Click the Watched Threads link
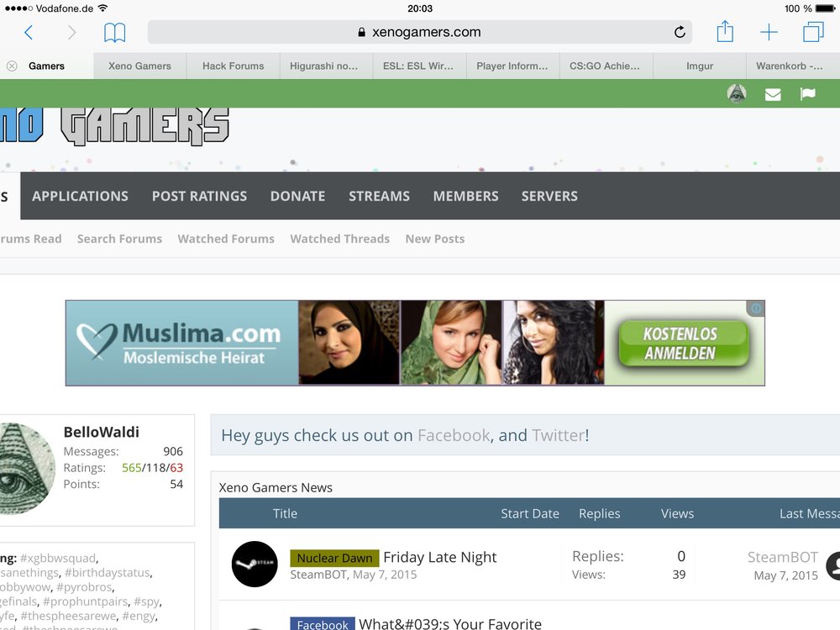 point(340,239)
